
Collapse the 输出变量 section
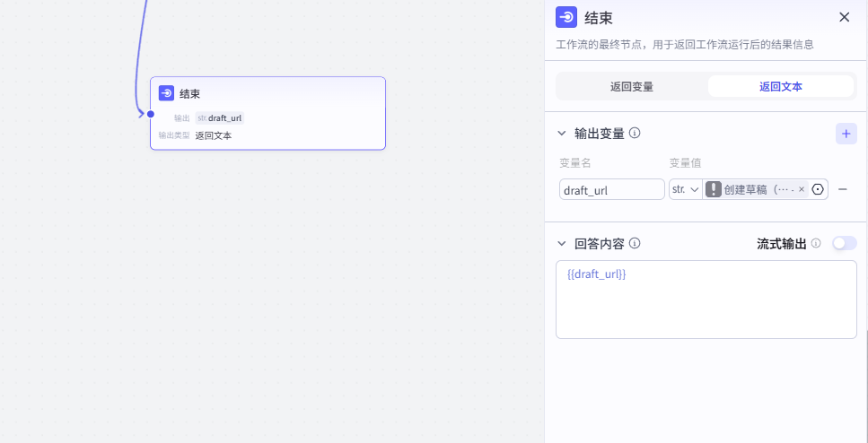pos(563,134)
